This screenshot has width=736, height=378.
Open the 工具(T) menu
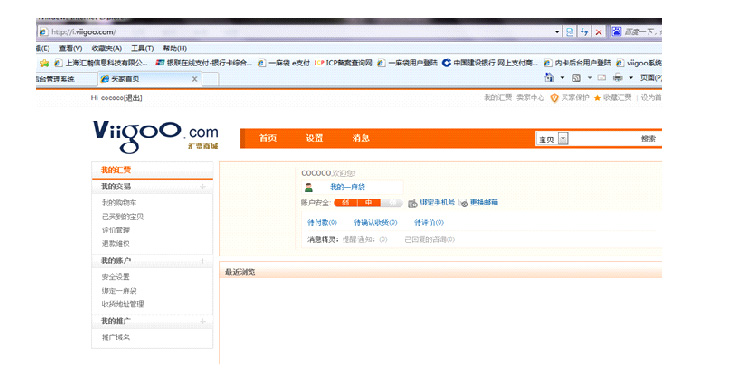[143, 48]
